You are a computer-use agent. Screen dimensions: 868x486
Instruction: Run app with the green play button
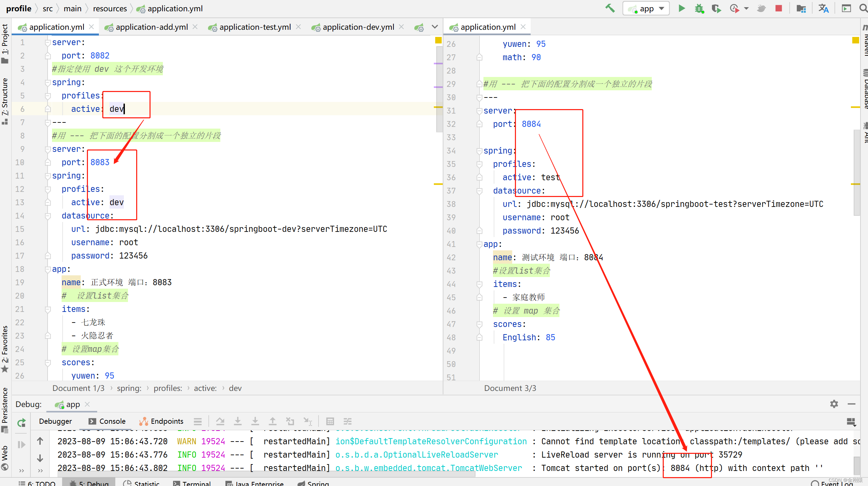[x=682, y=8]
